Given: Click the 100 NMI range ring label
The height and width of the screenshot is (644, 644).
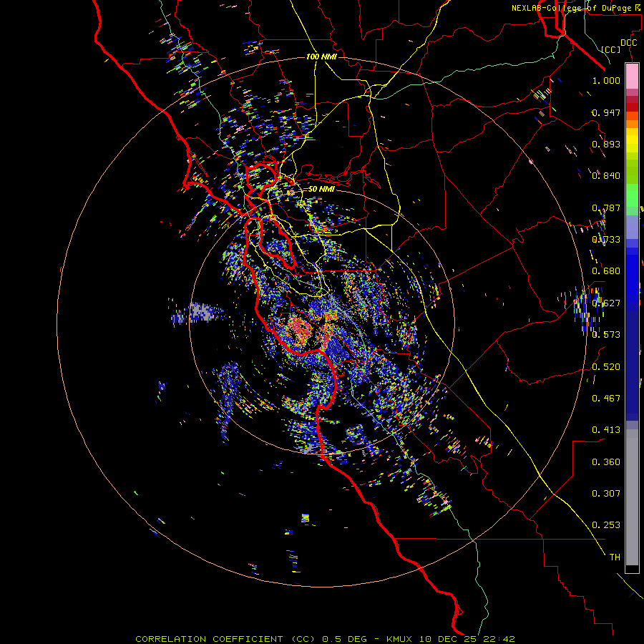Looking at the screenshot, I should (321, 57).
